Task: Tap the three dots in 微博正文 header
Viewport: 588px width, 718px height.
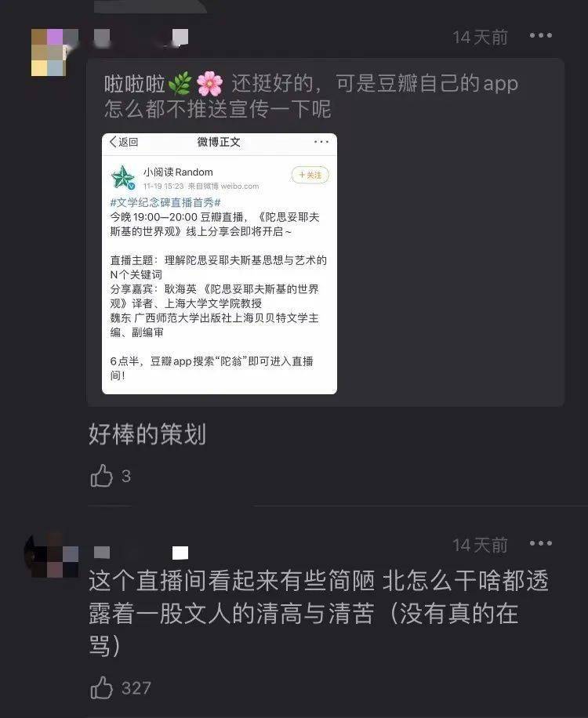Action: tap(321, 142)
